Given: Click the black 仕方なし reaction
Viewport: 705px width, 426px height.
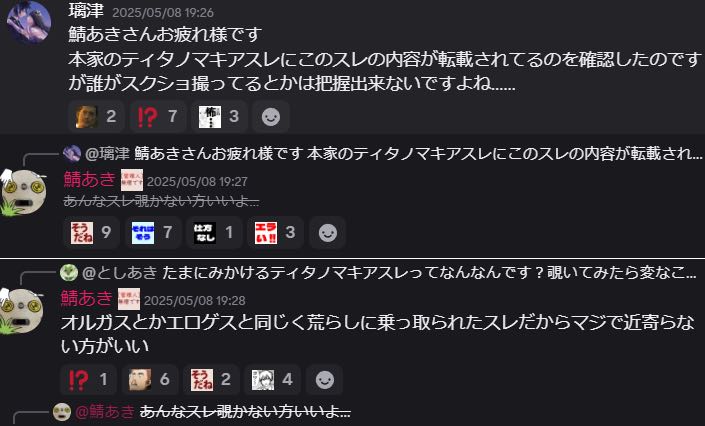Looking at the screenshot, I should click(x=214, y=233).
